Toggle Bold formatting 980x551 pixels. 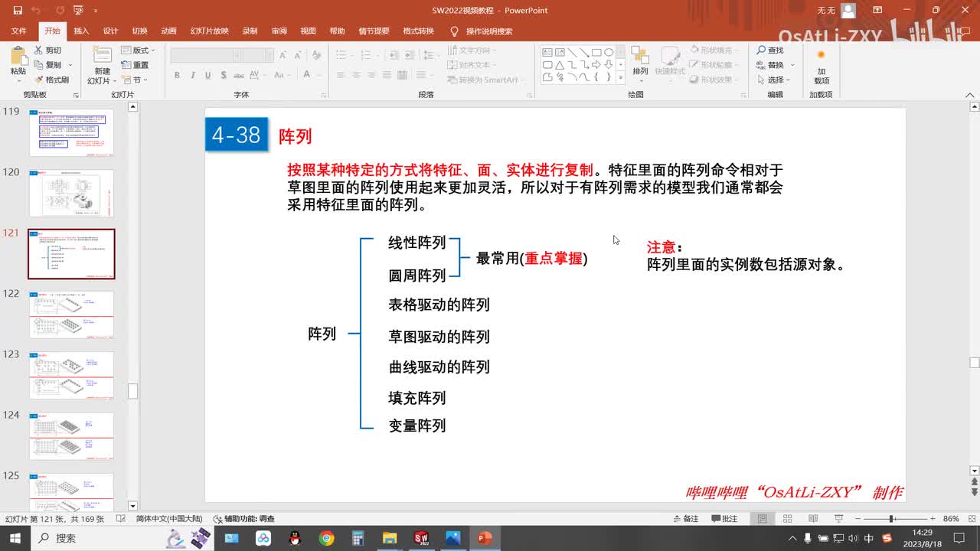point(177,75)
